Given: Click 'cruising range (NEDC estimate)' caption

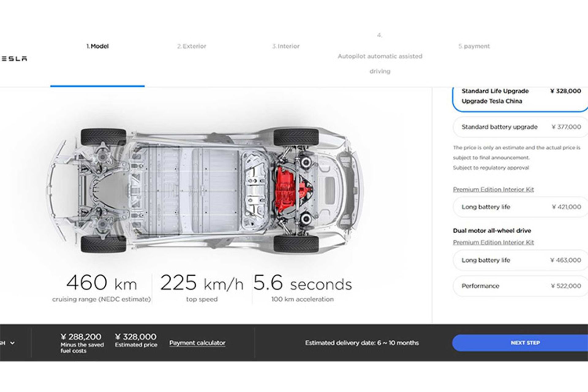Looking at the screenshot, I should click(x=101, y=300).
